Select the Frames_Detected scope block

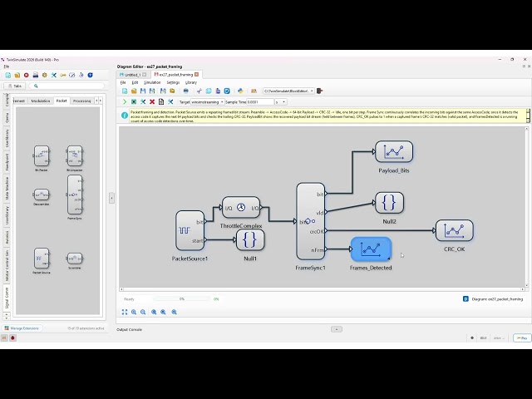coord(371,249)
